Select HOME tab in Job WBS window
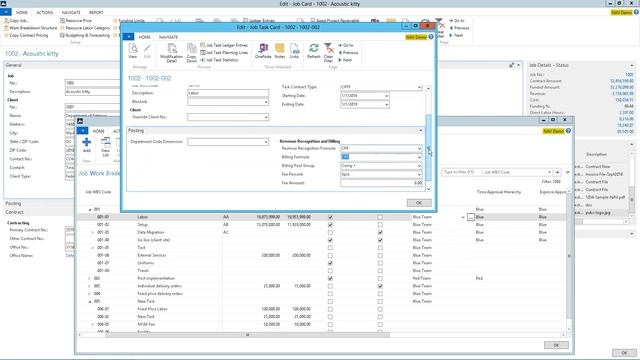 point(98,131)
